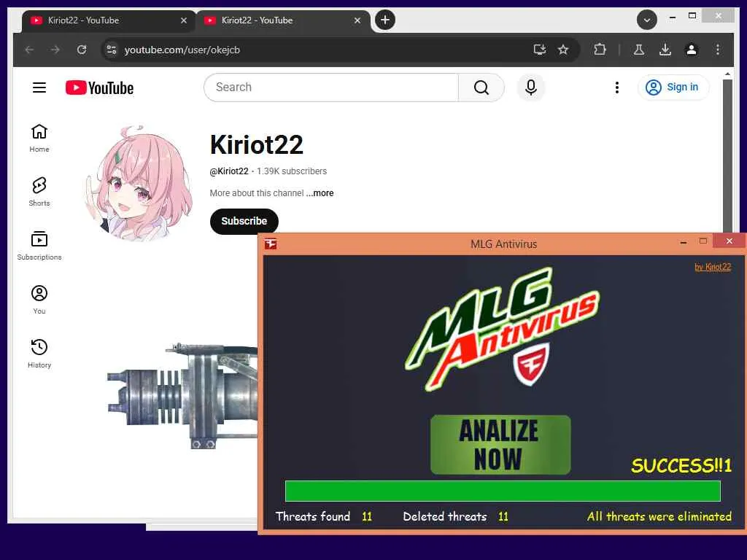Maximize the MLG Antivirus window
This screenshot has height=560, width=747.
(703, 241)
